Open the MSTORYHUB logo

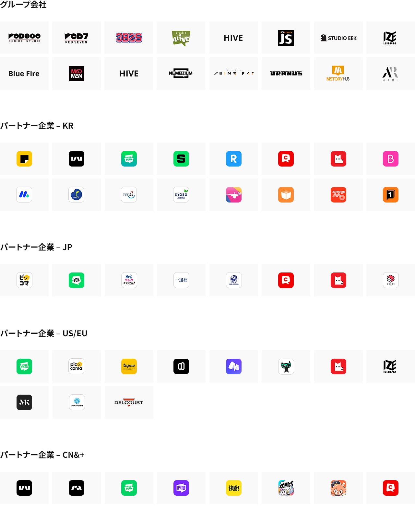tap(338, 74)
